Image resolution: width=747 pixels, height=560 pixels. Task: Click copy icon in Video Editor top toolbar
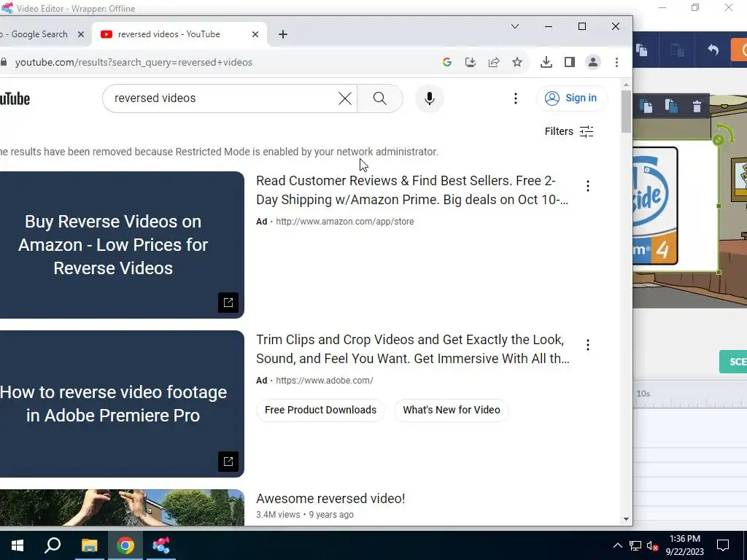(x=642, y=50)
